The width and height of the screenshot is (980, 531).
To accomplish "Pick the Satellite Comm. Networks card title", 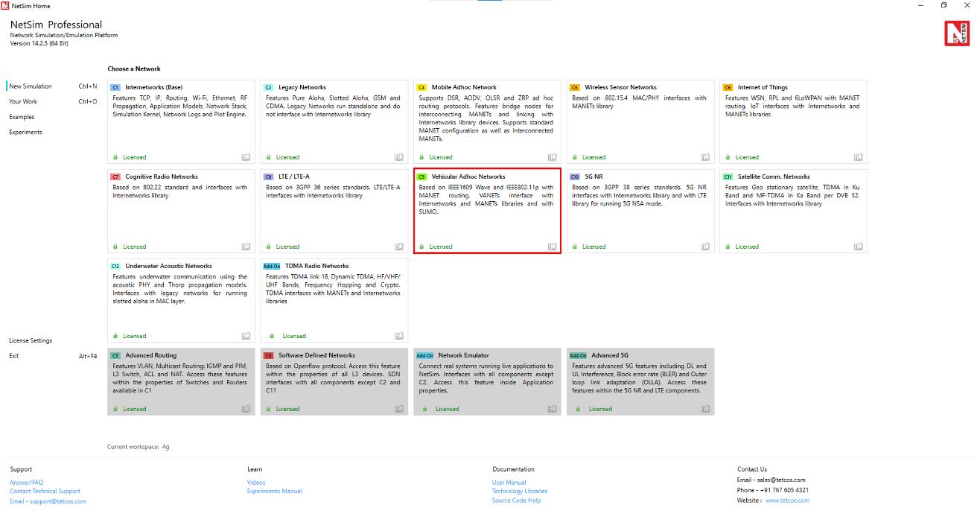I will 774,177.
